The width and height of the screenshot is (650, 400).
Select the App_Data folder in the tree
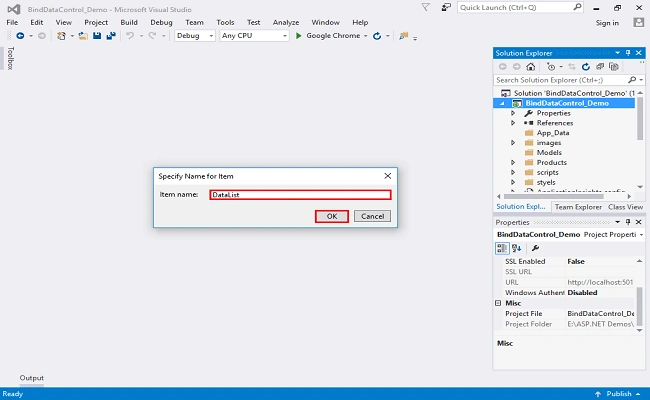coord(553,133)
